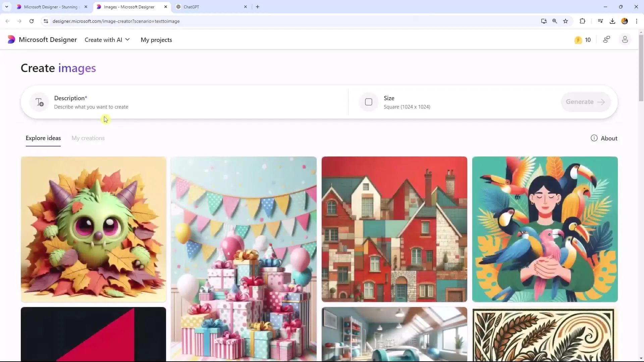Expand the Create with AI menu
This screenshot has height=362, width=644.
click(107, 40)
